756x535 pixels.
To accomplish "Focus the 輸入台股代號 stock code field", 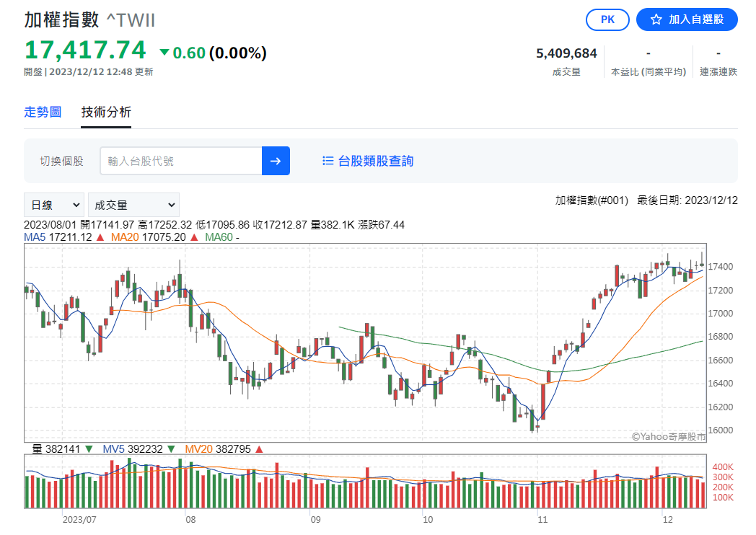I will (182, 161).
